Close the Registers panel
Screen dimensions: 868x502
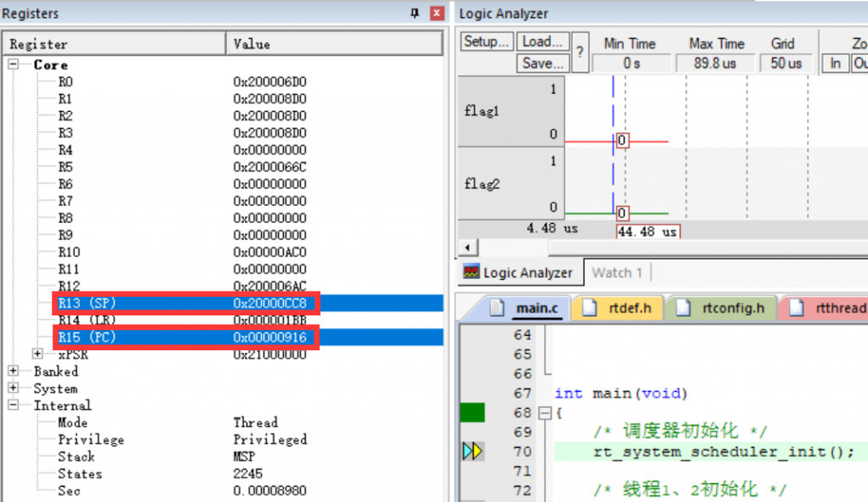(437, 13)
